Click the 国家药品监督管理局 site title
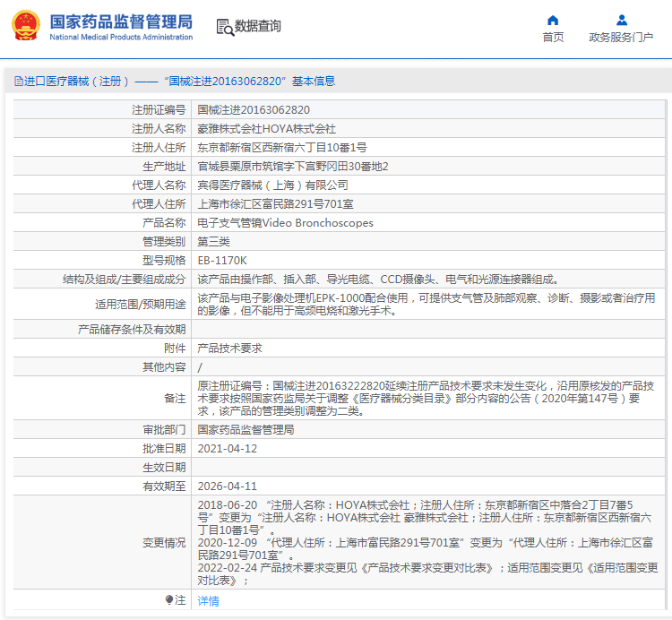672x620 pixels. pos(121,22)
